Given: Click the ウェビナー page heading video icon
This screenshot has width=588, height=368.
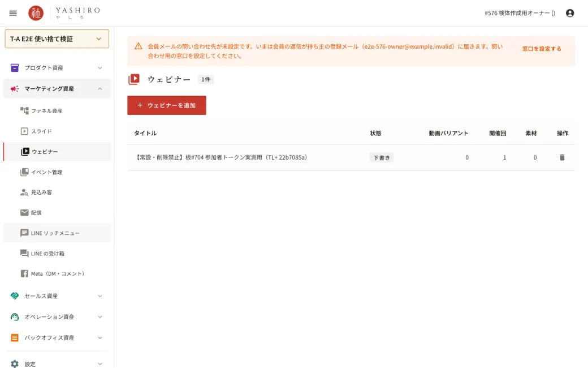Looking at the screenshot, I should [x=134, y=79].
